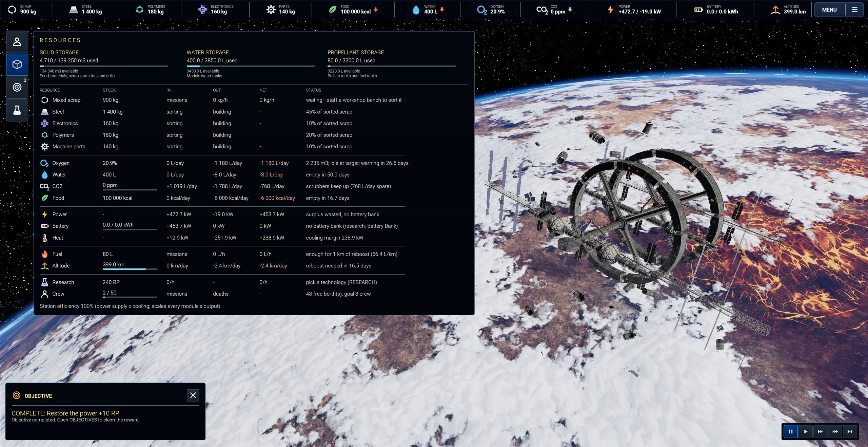Click the Heat thermometer row icon
The height and width of the screenshot is (447, 868).
click(44, 238)
